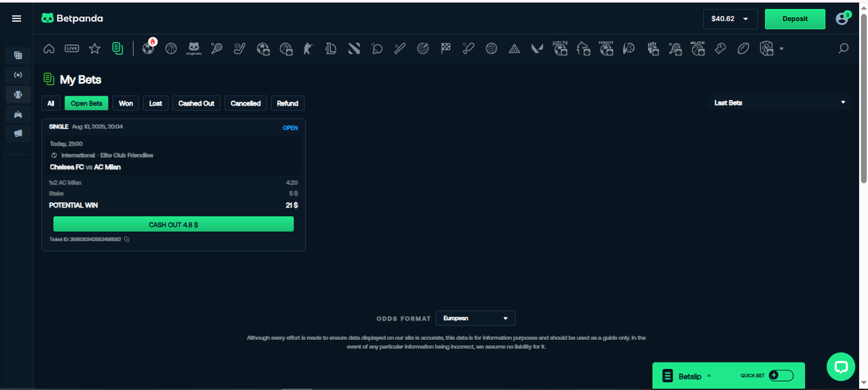Open the Favorites star icon

point(95,49)
